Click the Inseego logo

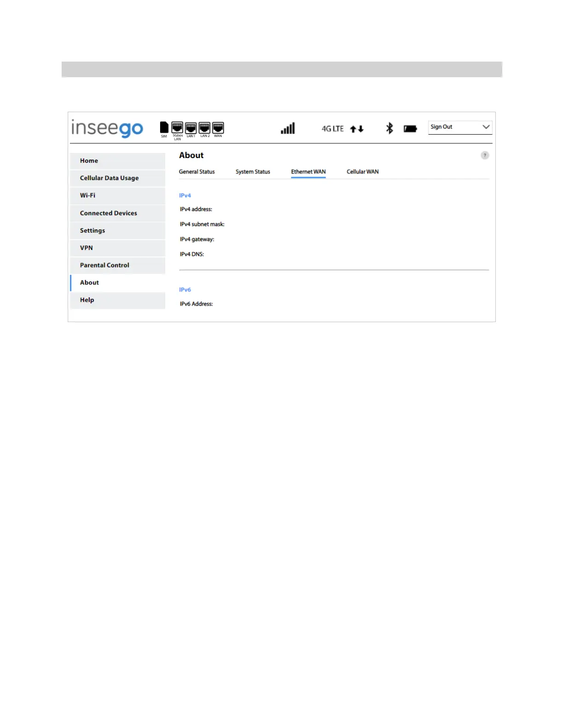(x=107, y=128)
